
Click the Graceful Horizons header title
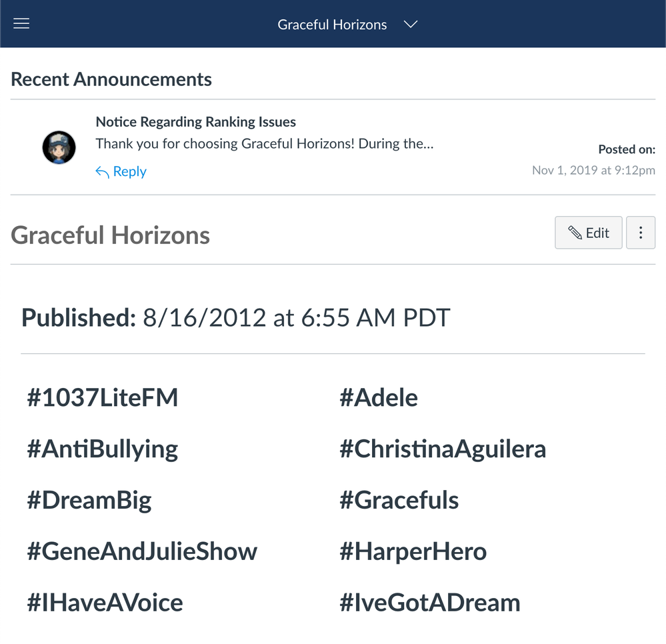point(332,25)
